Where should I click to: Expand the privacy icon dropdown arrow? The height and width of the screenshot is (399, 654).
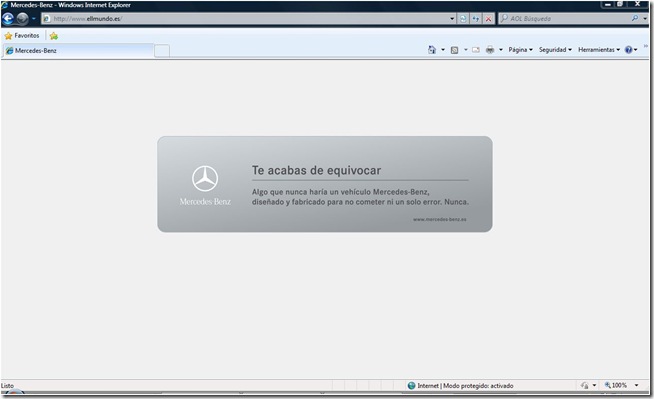(594, 386)
